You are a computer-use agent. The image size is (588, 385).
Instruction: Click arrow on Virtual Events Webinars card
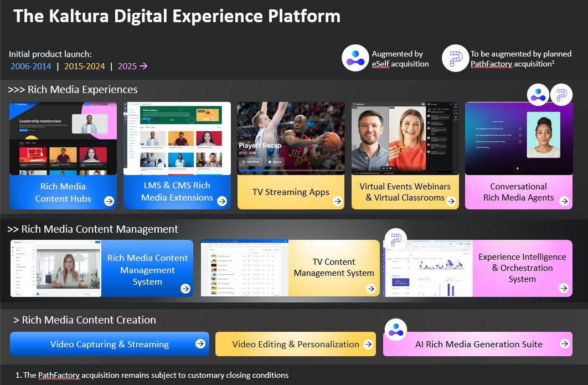coord(450,201)
